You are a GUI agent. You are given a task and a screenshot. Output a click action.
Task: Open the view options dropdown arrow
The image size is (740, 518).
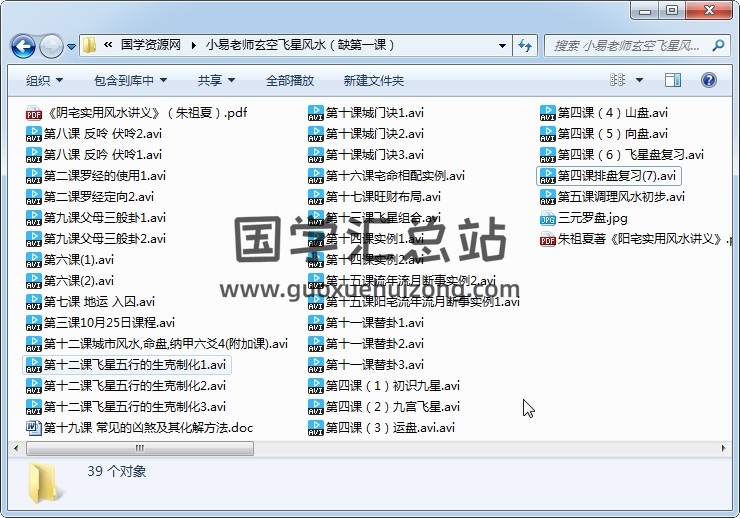[639, 80]
